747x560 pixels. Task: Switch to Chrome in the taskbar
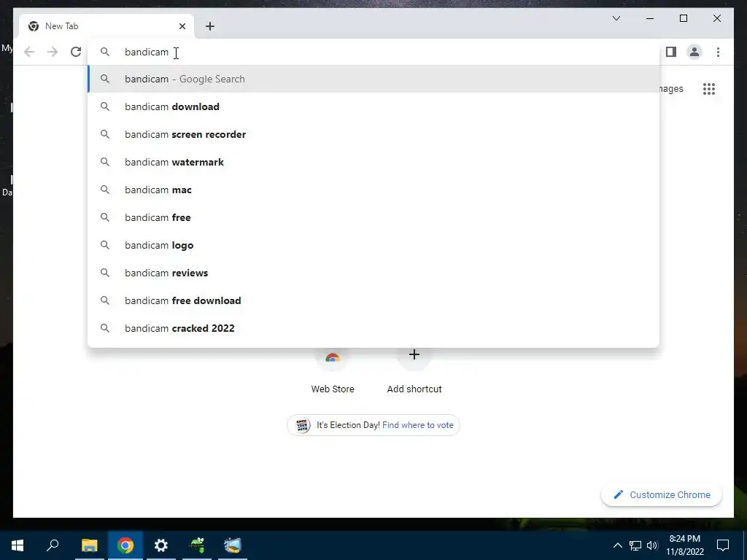click(x=125, y=545)
